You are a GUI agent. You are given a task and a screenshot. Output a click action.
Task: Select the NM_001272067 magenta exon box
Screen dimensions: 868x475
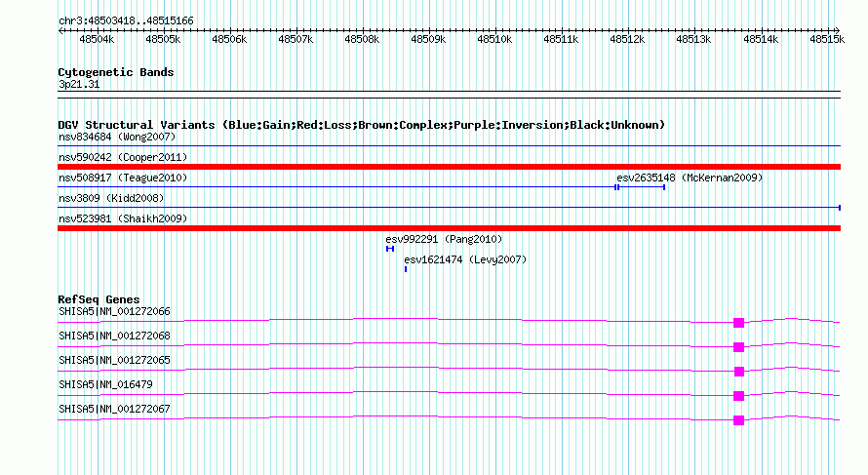[x=738, y=420]
